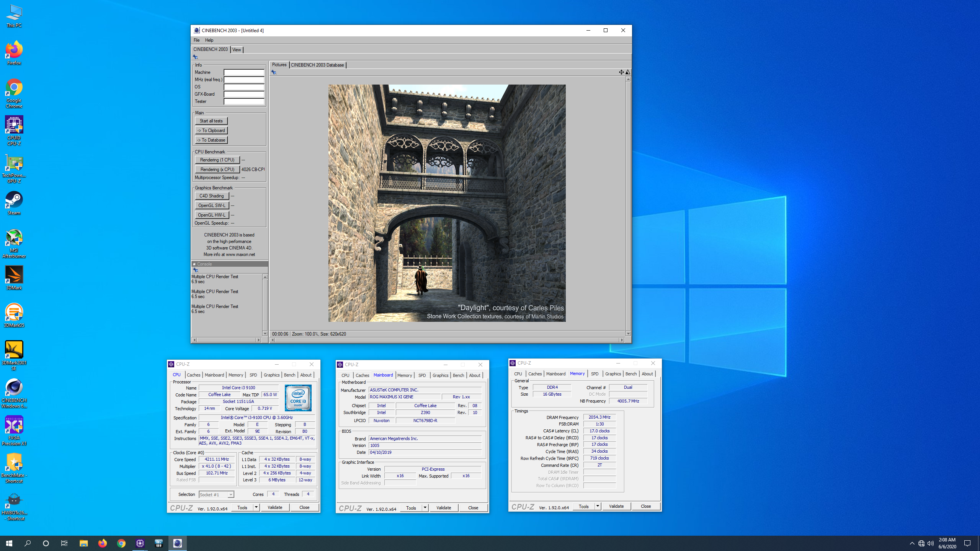Screen dimensions: 980x551
Task: Open notification center on taskbar
Action: pos(967,543)
